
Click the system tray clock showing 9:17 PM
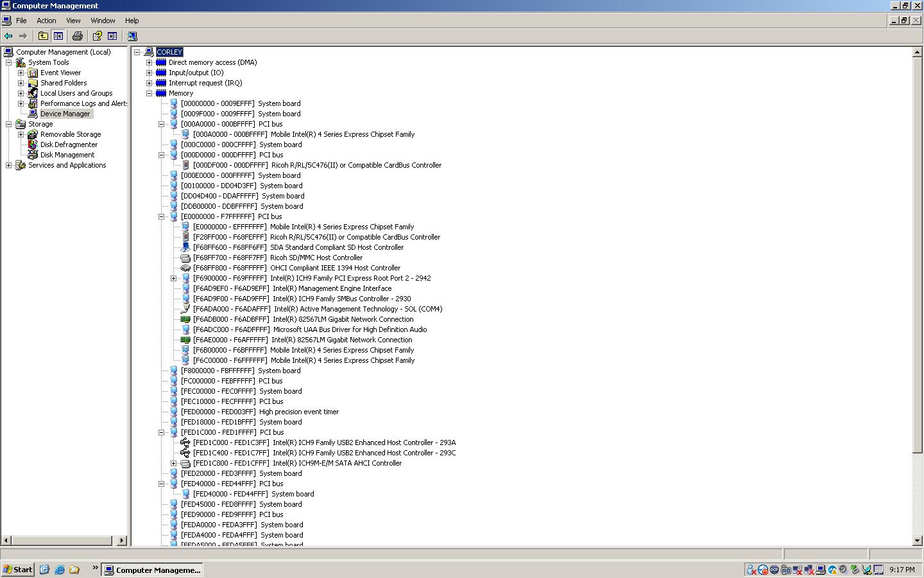(902, 570)
